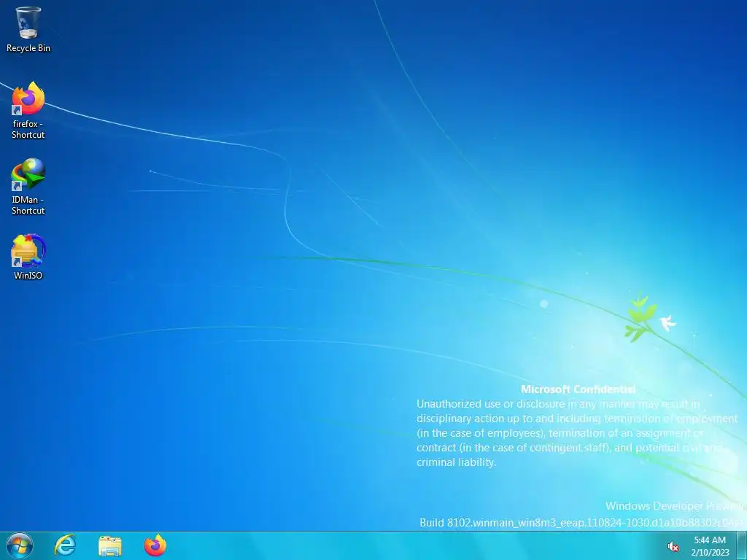The height and width of the screenshot is (560, 747).
Task: Launch Firefox from the taskbar
Action: [x=155, y=545]
